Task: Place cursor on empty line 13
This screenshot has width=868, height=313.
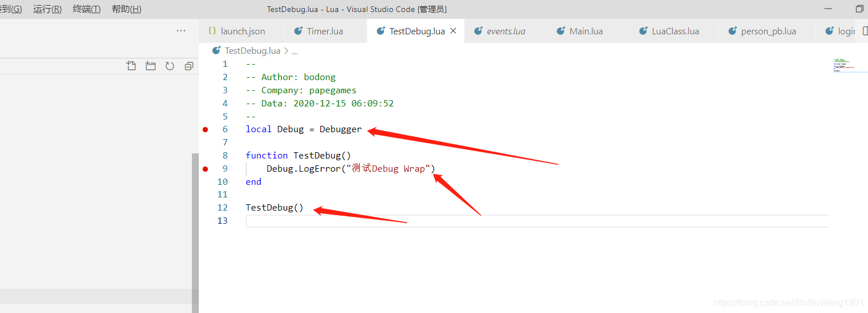Action: click(537, 221)
